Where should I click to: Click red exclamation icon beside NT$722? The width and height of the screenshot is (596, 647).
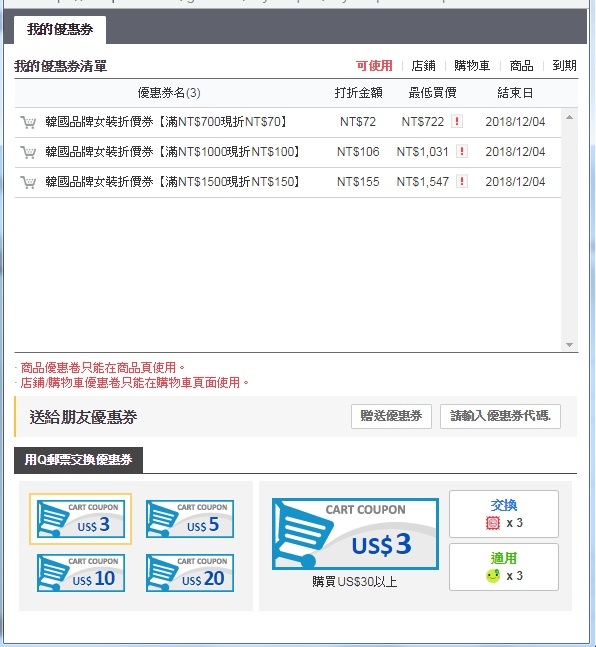456,121
